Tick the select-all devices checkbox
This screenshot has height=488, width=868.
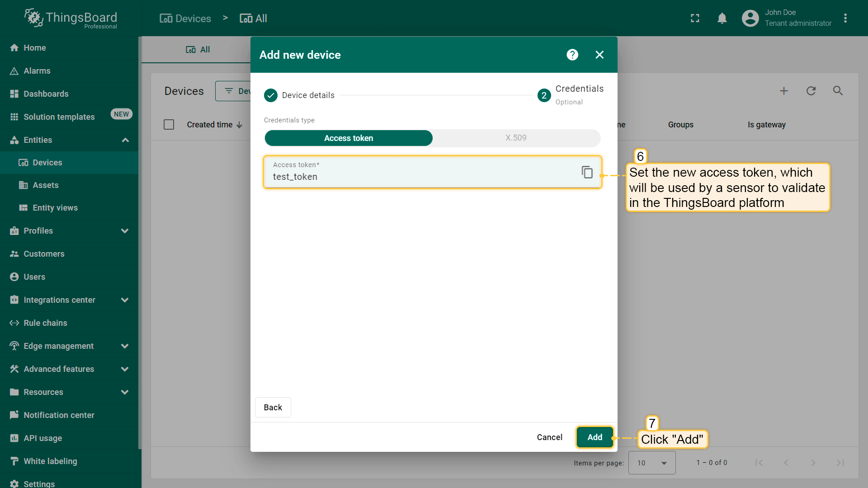169,125
